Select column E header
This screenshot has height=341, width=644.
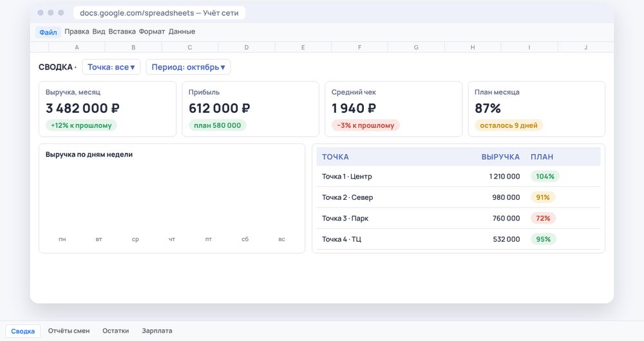[303, 47]
